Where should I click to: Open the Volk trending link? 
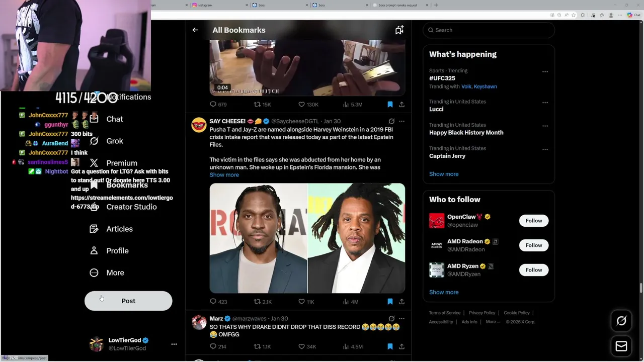(466, 86)
